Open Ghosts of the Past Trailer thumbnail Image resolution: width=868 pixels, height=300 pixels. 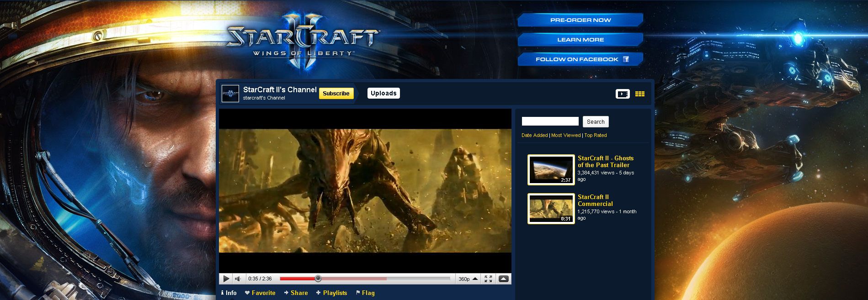click(551, 170)
